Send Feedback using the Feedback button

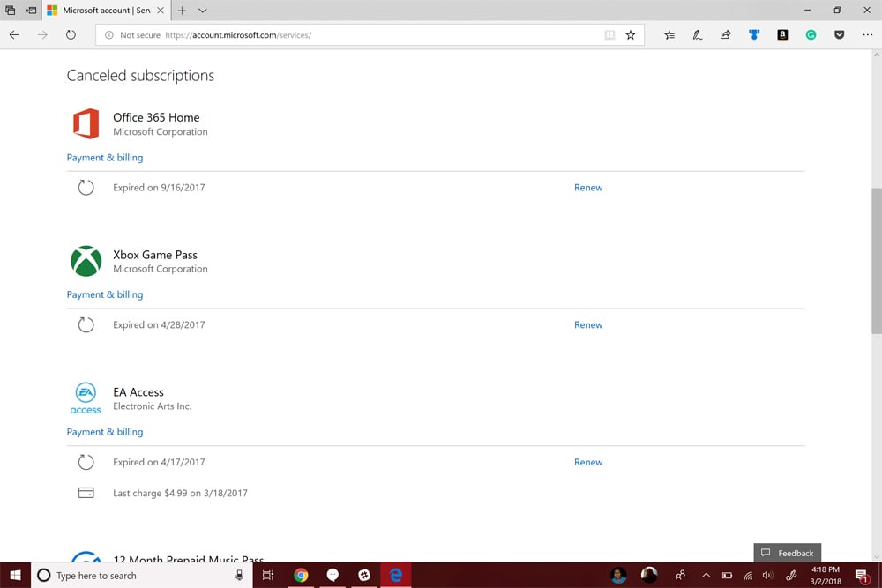[x=787, y=553]
